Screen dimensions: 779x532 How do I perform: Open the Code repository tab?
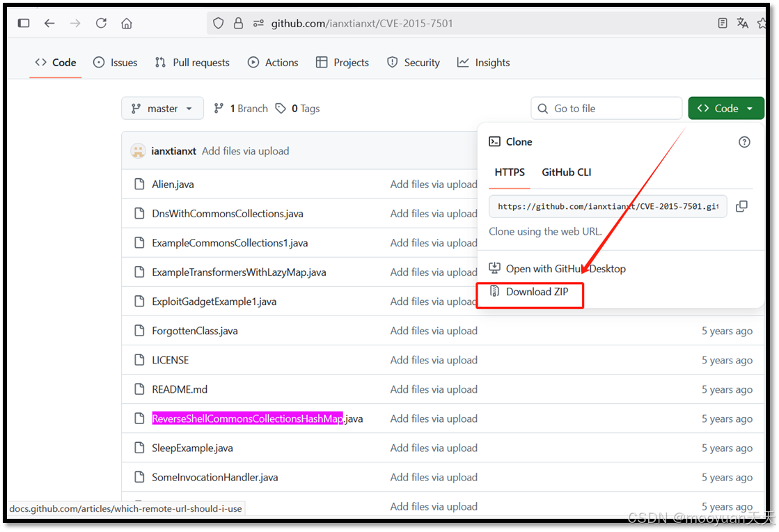(56, 63)
